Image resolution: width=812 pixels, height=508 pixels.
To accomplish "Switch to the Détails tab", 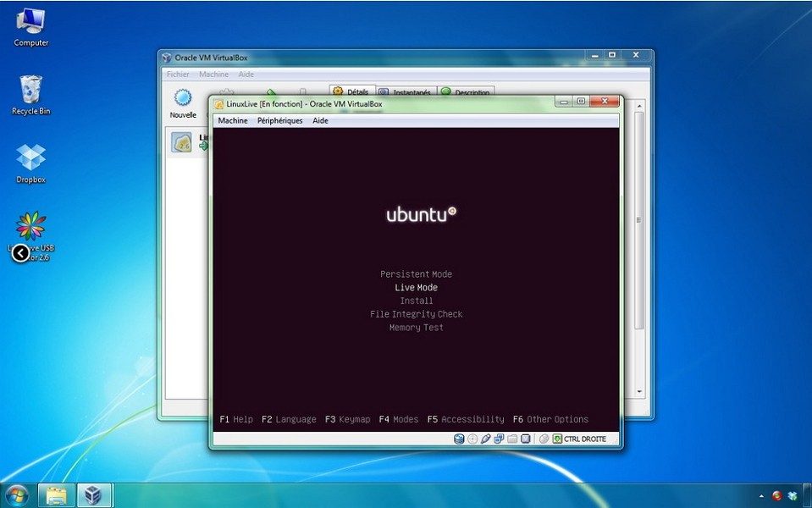I will 352,91.
